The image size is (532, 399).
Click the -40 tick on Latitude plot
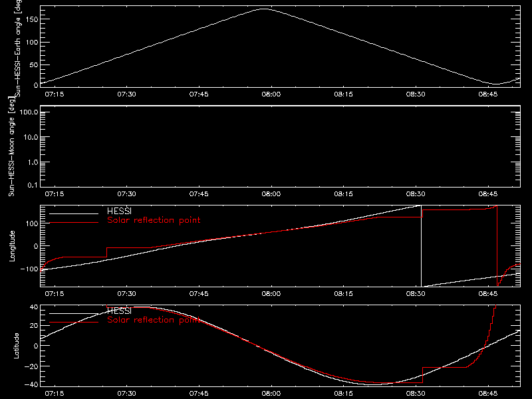[x=31, y=384]
